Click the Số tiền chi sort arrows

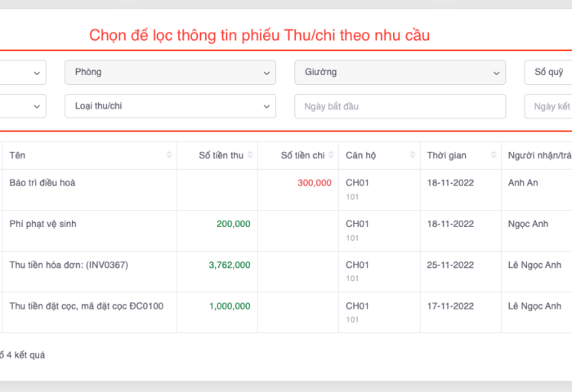[332, 155]
